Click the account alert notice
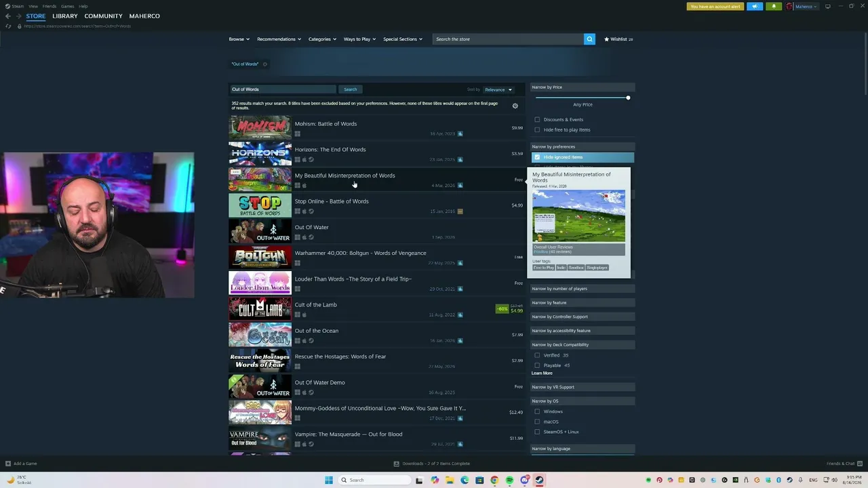Image resolution: width=868 pixels, height=488 pixels. [715, 6]
